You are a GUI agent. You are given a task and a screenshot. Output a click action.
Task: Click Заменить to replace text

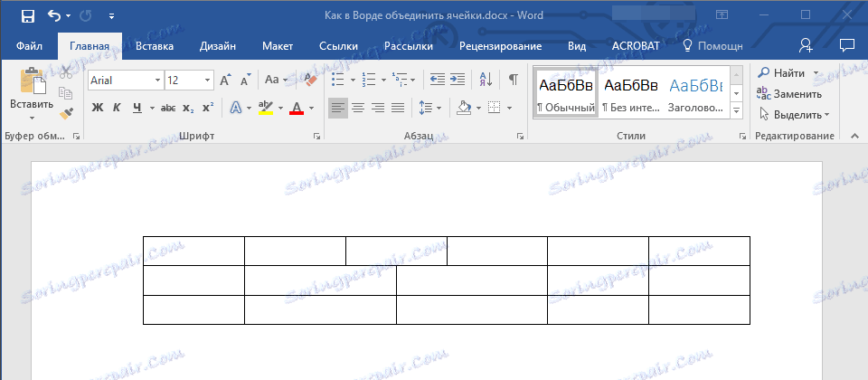pyautogui.click(x=790, y=93)
